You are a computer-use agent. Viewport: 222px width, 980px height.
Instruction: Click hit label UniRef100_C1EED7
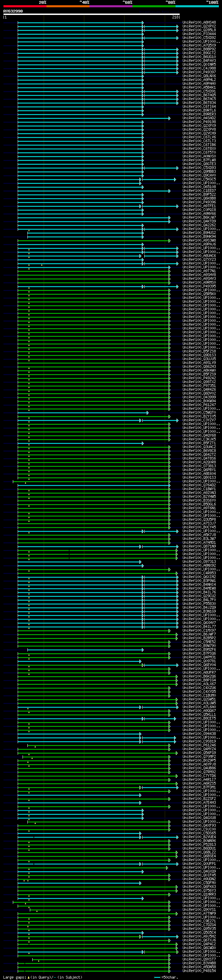click(x=199, y=191)
